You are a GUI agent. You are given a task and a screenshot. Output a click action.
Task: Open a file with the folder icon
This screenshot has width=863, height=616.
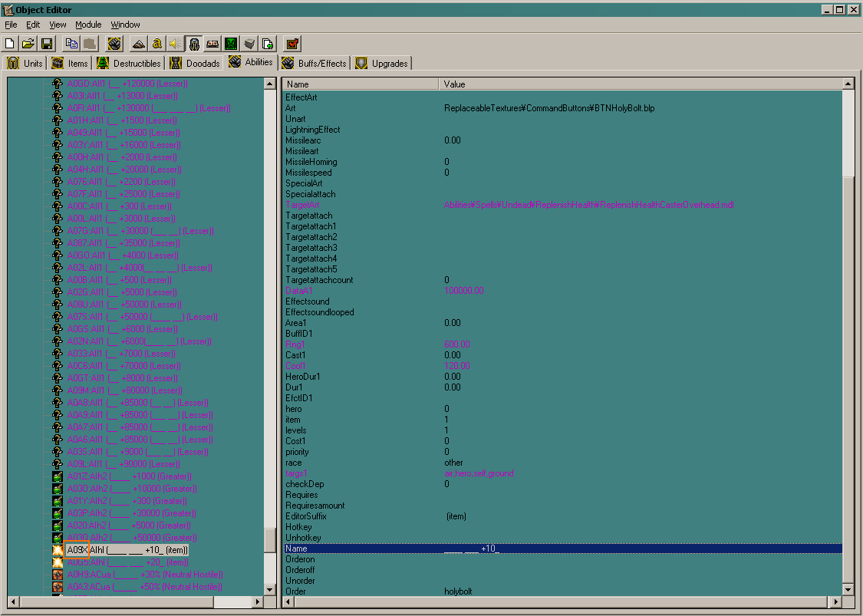pos(28,44)
